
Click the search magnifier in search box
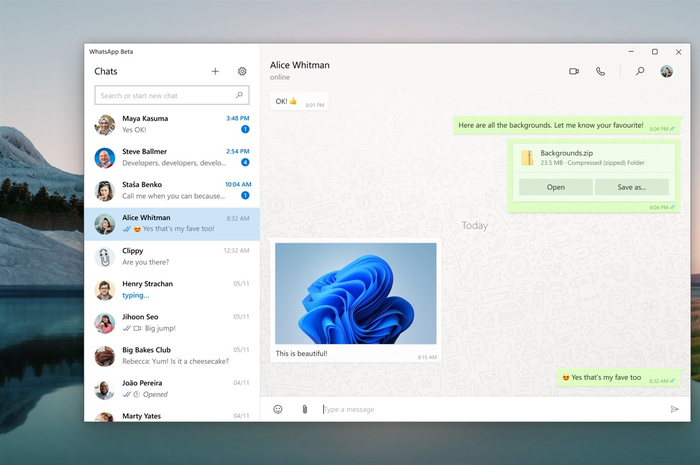point(239,95)
